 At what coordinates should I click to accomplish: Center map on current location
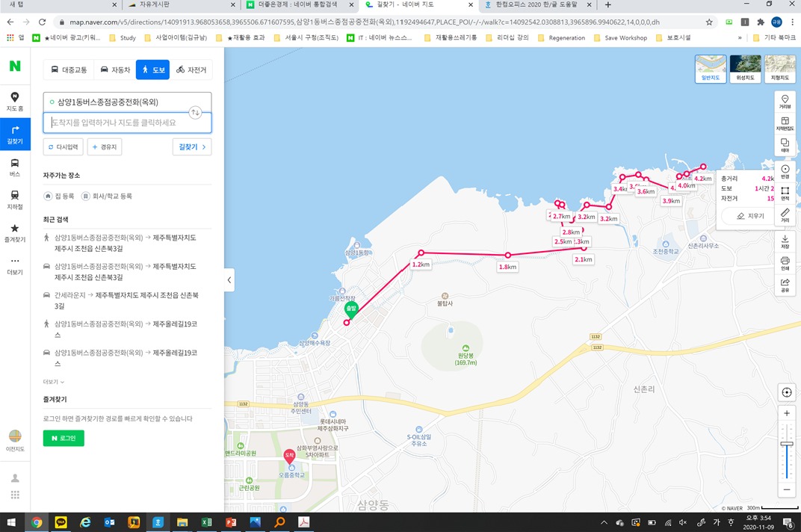click(x=787, y=392)
